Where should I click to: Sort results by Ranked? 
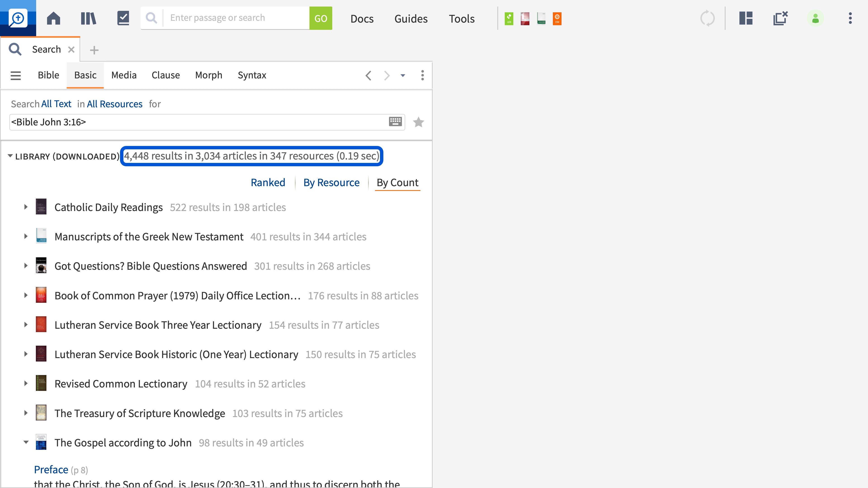(x=268, y=183)
